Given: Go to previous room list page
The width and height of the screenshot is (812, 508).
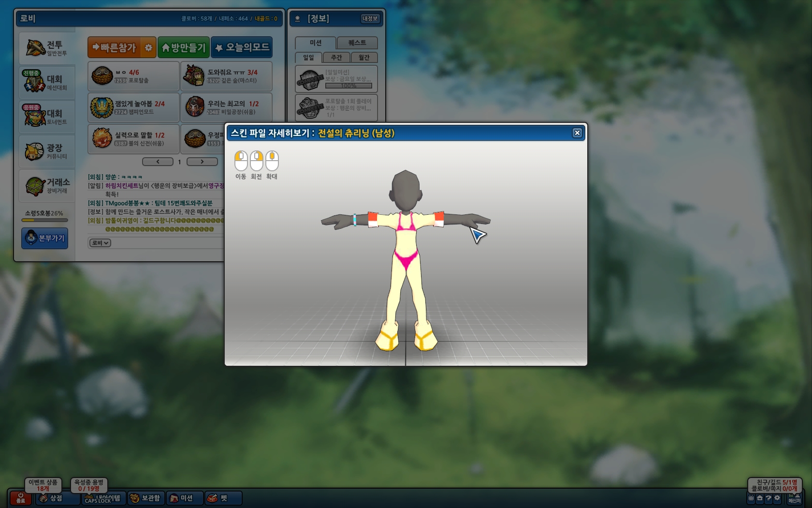Looking at the screenshot, I should click(158, 162).
